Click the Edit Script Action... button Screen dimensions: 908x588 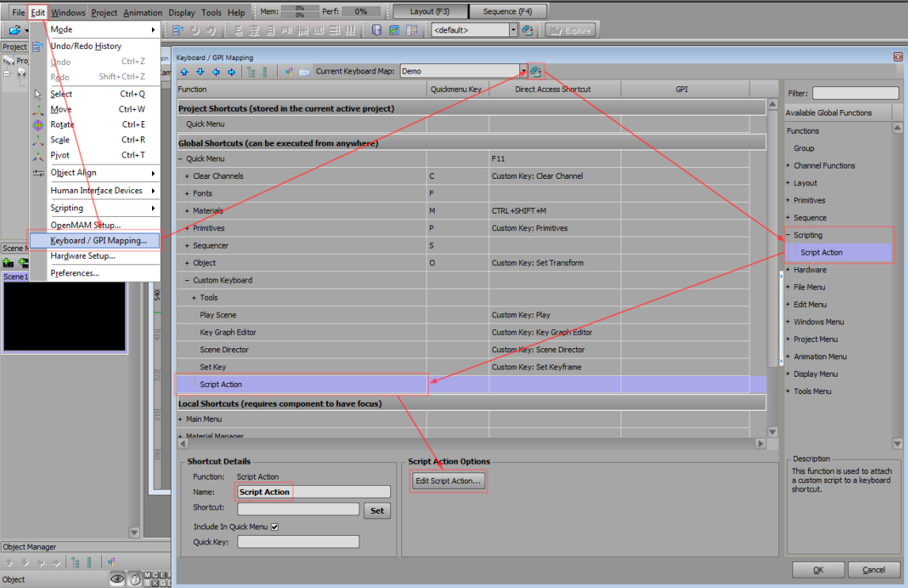point(447,481)
